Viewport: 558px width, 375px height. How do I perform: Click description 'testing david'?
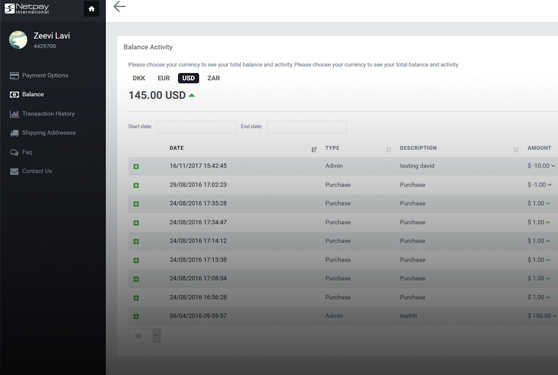pyautogui.click(x=417, y=166)
